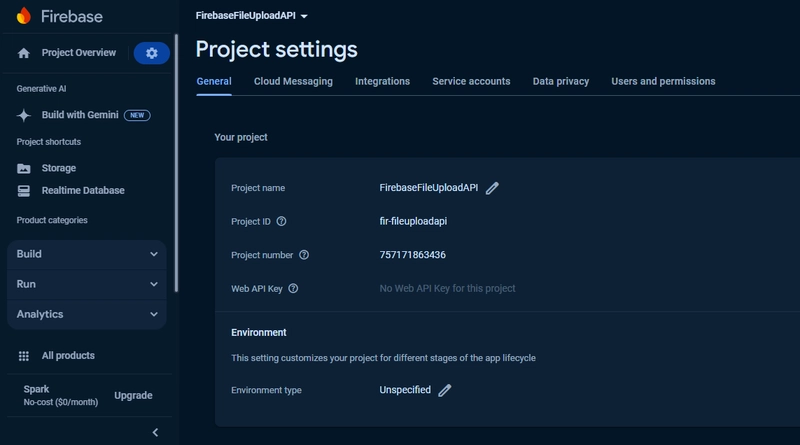
Task: Go to Storage shortcut
Action: [x=59, y=168]
